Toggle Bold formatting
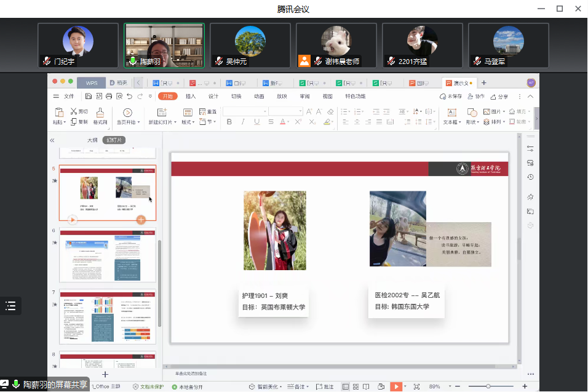The image size is (588, 392). tap(229, 122)
